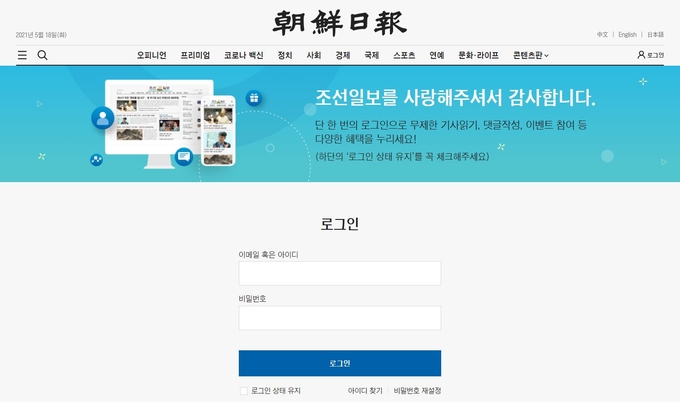The image size is (680, 402).
Task: Open the hamburger menu icon
Action: coord(22,55)
